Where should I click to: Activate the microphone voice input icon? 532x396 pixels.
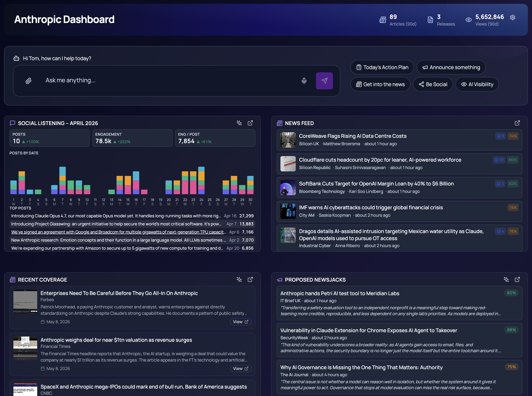pyautogui.click(x=304, y=81)
